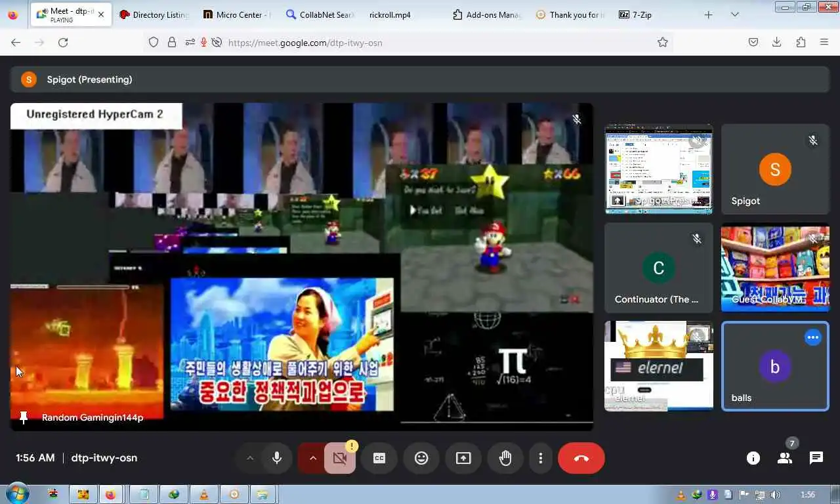Open the chat panel
The height and width of the screenshot is (504, 840).
point(816,458)
